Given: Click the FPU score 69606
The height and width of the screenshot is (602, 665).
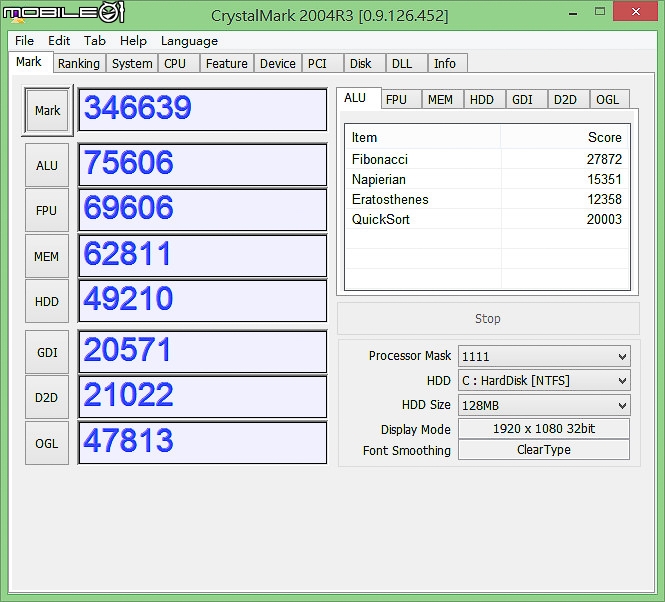Looking at the screenshot, I should [129, 207].
